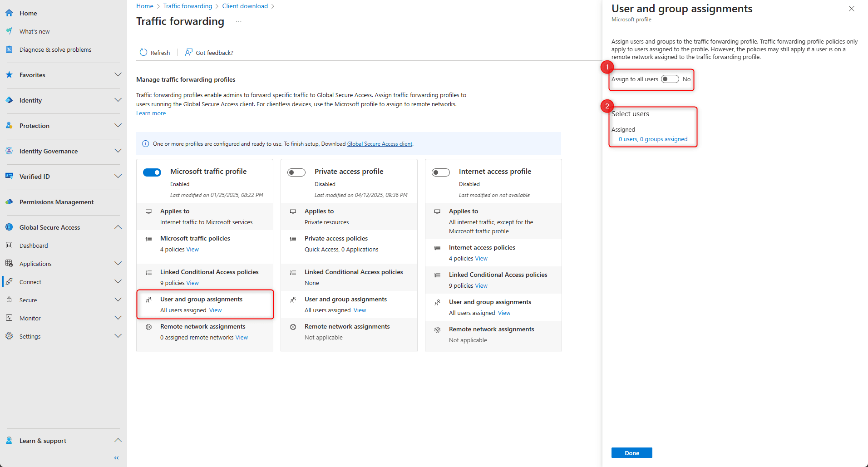Click the Done button

(x=632, y=453)
